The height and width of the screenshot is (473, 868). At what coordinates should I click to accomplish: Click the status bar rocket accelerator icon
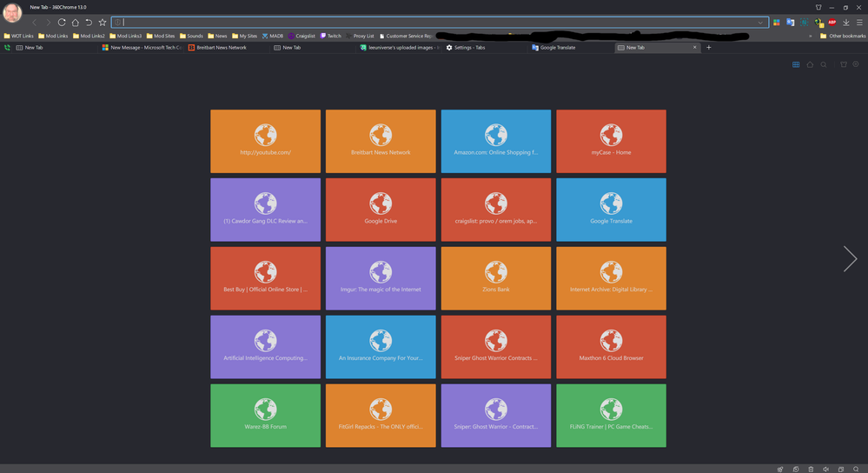point(780,470)
